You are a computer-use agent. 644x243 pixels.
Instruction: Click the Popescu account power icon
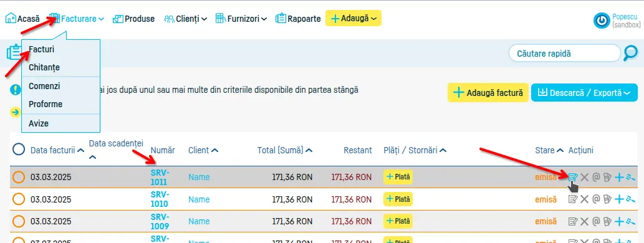tap(602, 21)
